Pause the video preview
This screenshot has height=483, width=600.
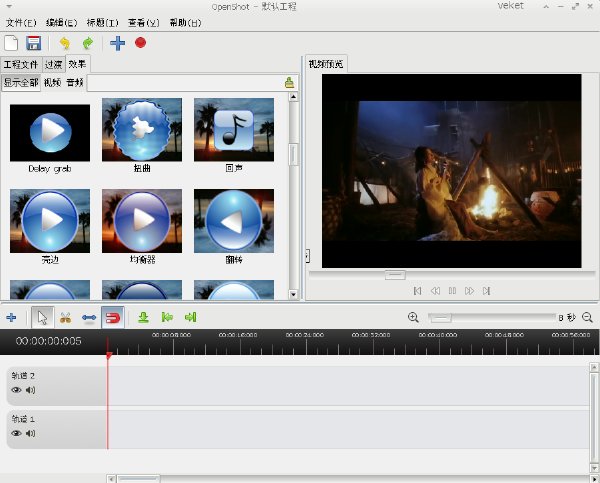click(452, 291)
